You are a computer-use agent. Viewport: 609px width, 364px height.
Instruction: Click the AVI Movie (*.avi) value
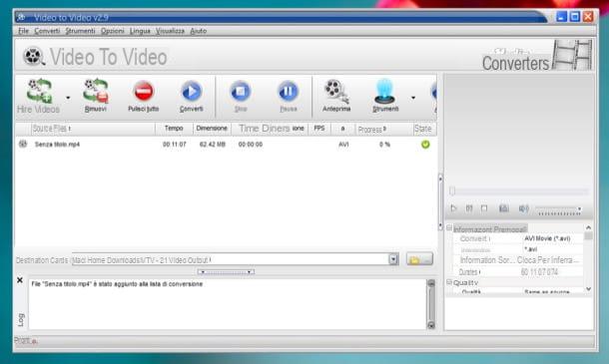coord(547,238)
